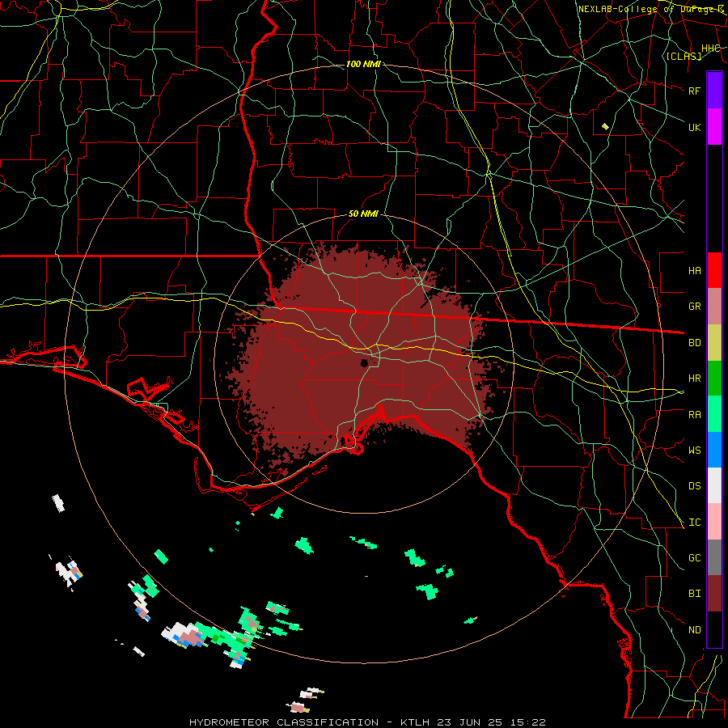Screen dimensions: 728x728
Task: Click the IC legend label
Action: pyautogui.click(x=694, y=523)
